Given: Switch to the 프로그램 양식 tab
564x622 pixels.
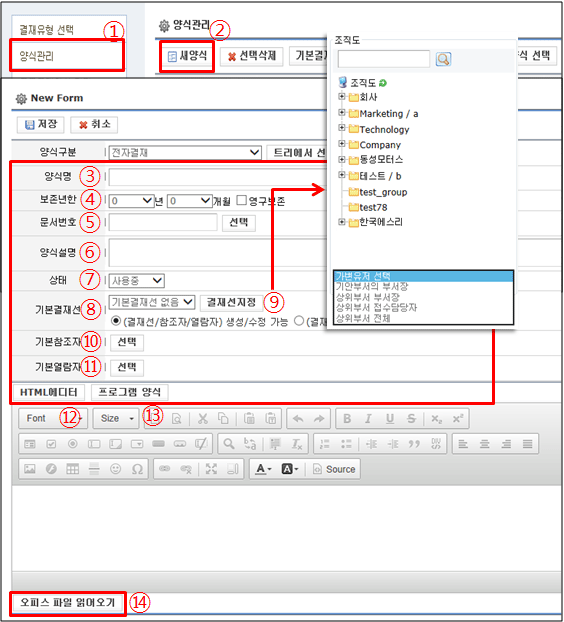Looking at the screenshot, I should [x=129, y=392].
